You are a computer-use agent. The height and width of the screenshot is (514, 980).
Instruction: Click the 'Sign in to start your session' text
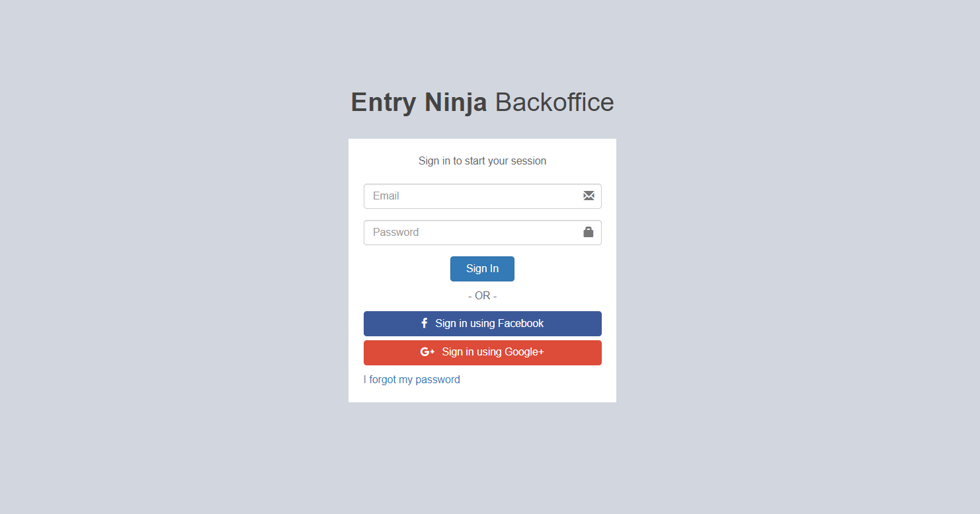point(483,161)
